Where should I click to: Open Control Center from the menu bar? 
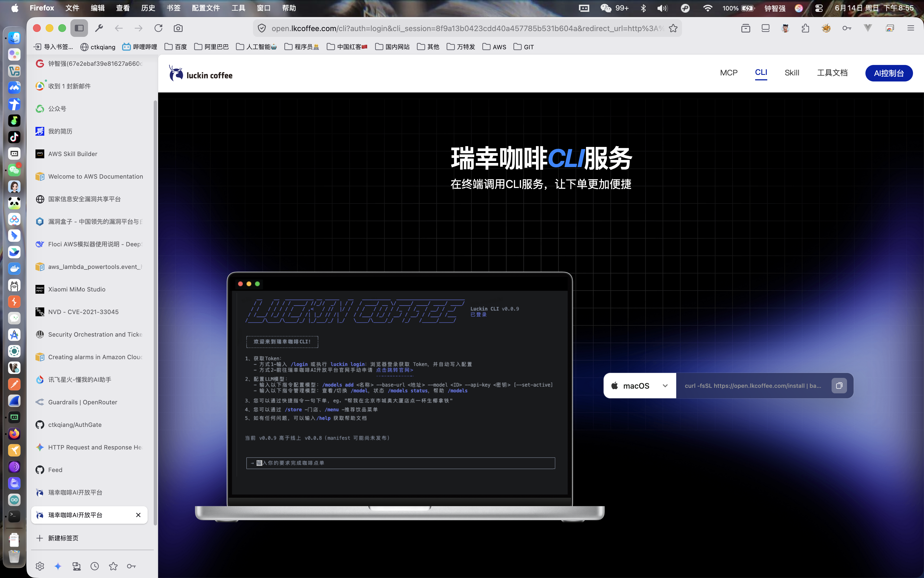pyautogui.click(x=819, y=8)
